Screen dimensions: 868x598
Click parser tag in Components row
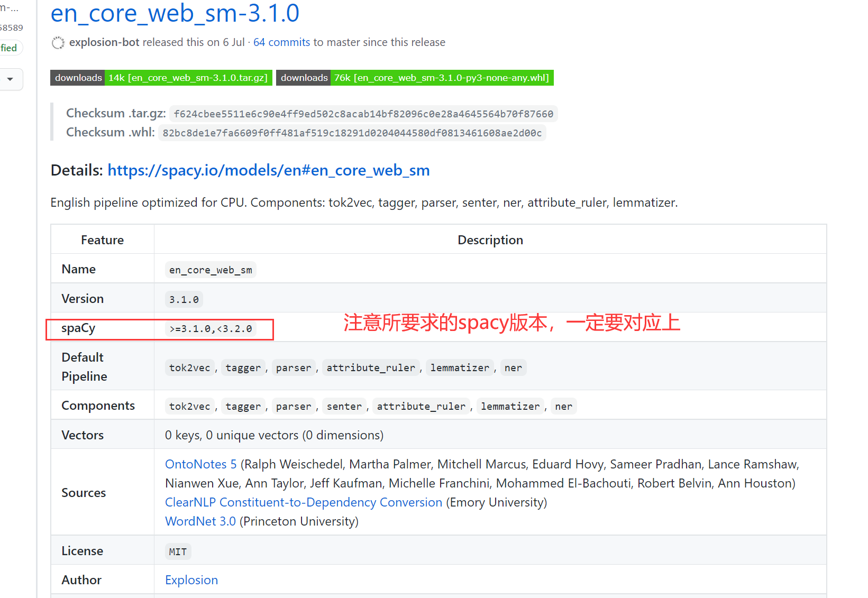coord(294,407)
